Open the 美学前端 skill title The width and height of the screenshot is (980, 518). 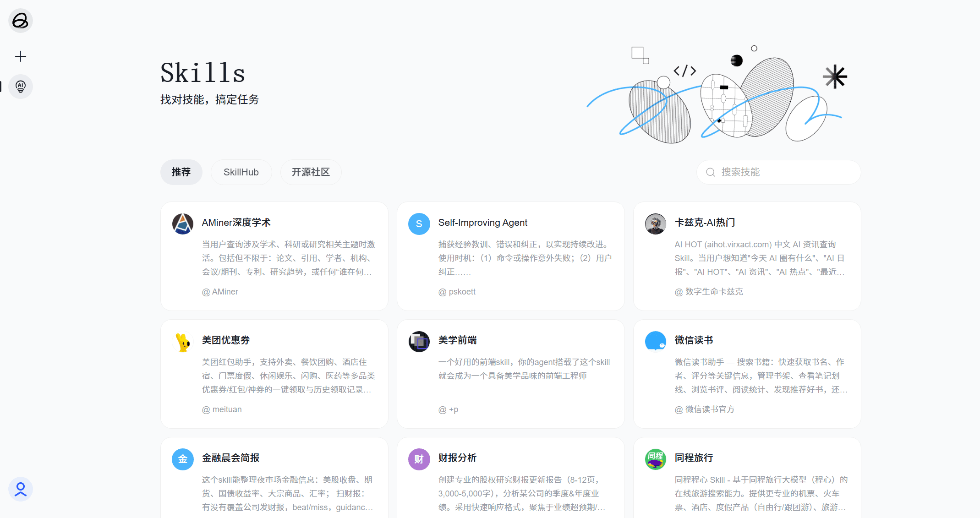pyautogui.click(x=458, y=340)
